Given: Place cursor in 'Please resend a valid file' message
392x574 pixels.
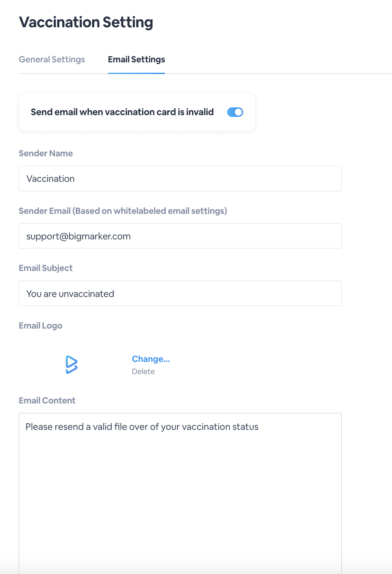Looking at the screenshot, I should point(142,427).
